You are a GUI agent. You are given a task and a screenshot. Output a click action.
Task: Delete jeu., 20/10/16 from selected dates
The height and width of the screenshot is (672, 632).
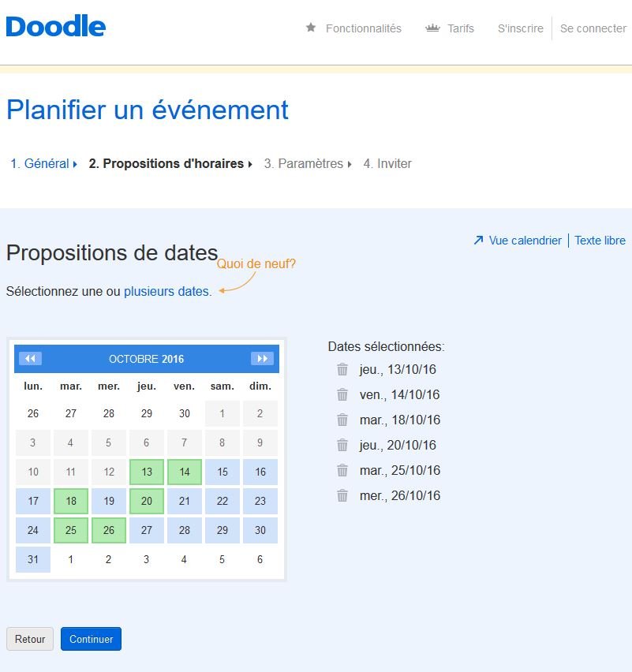pyautogui.click(x=342, y=445)
